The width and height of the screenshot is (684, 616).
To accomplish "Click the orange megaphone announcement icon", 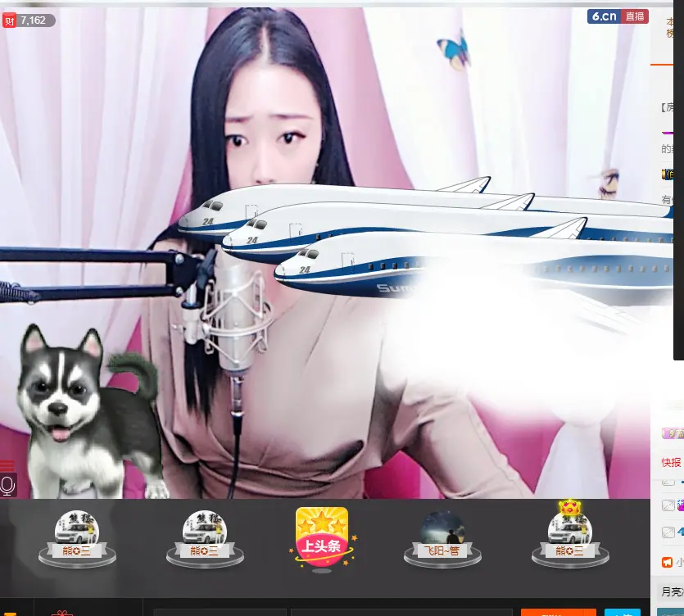I will (x=668, y=562).
